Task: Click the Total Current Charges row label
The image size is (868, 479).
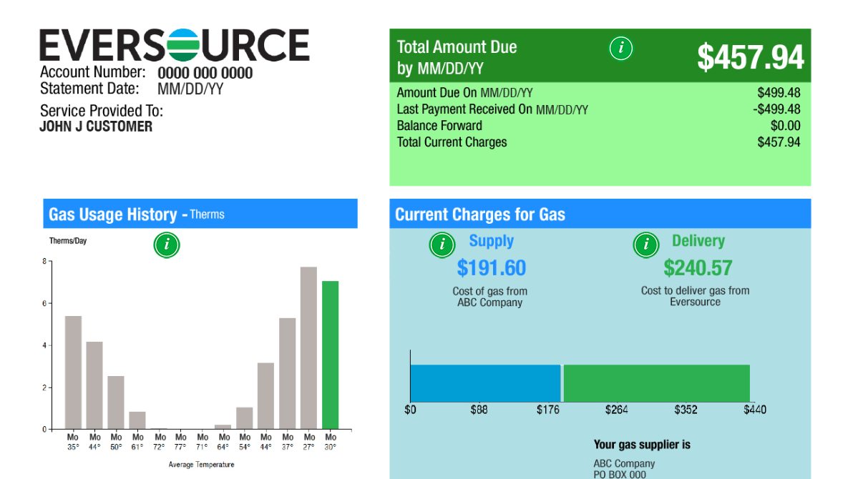Action: coord(452,142)
